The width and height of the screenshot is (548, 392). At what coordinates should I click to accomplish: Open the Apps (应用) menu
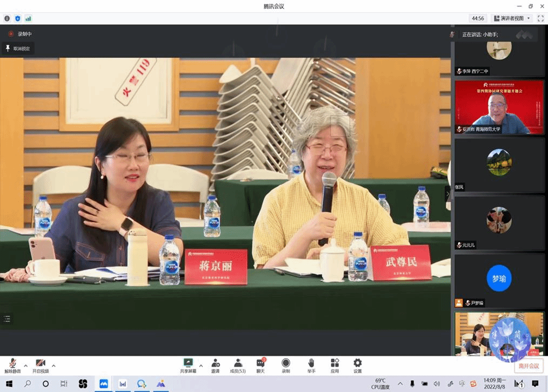[335, 366]
